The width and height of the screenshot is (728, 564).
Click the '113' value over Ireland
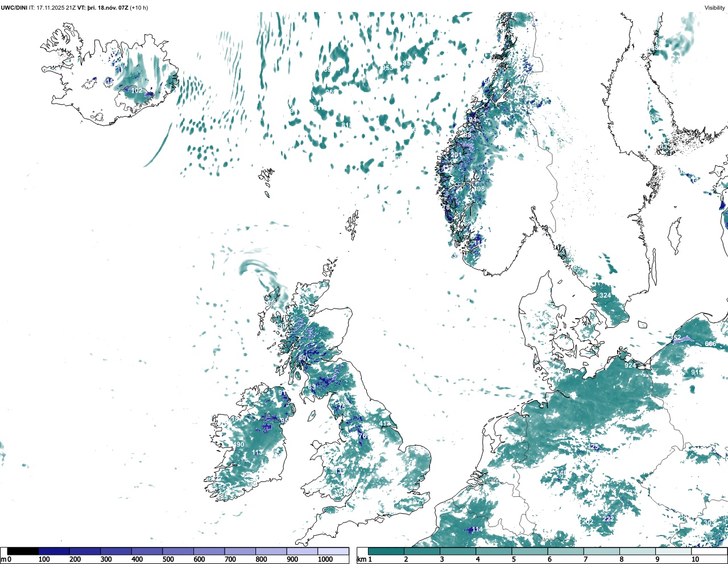(x=258, y=453)
